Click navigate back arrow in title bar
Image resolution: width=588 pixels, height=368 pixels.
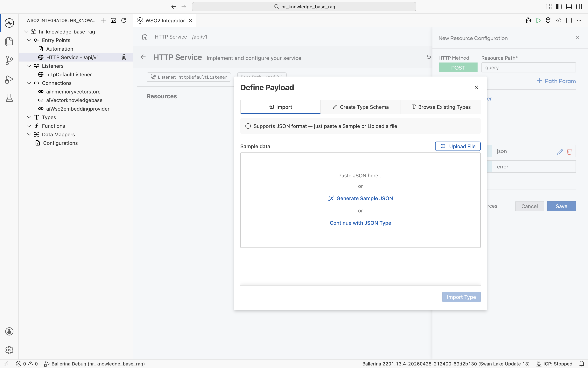[x=173, y=7]
